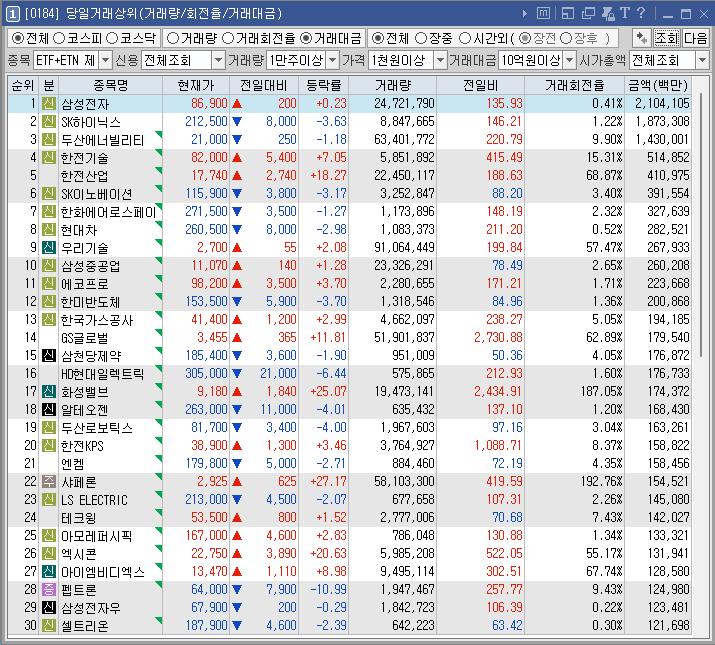
Task: Toggle the pin lock icon in title bar
Action: pos(608,14)
